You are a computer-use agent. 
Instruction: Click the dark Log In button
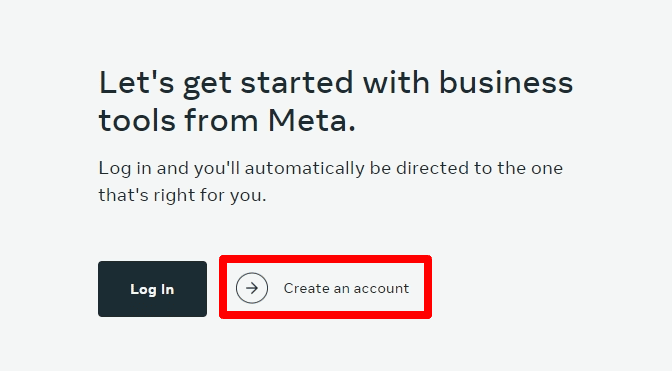pos(153,289)
